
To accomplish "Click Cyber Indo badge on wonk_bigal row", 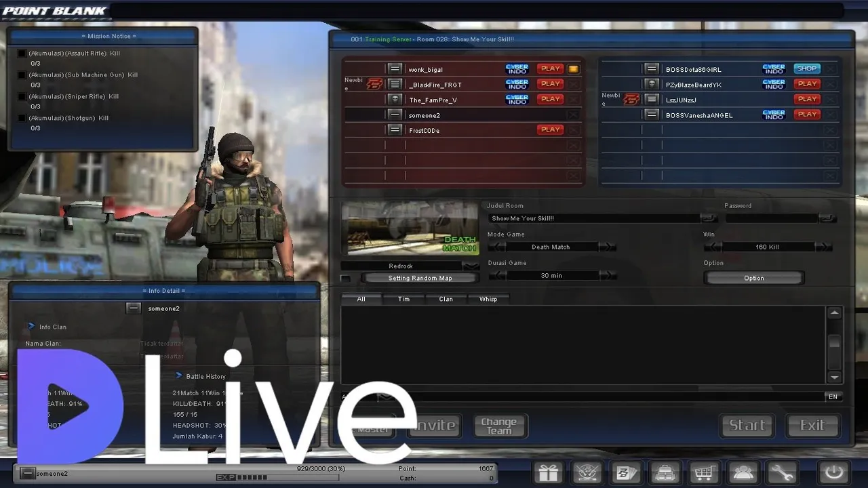I will point(517,69).
